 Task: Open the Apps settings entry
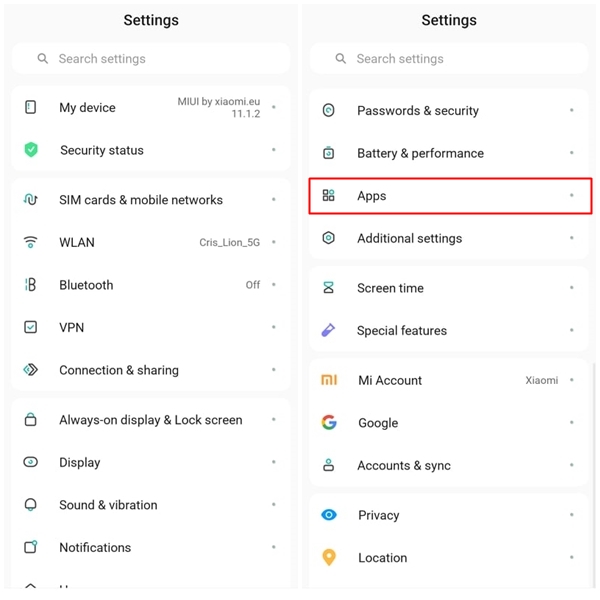tap(450, 196)
